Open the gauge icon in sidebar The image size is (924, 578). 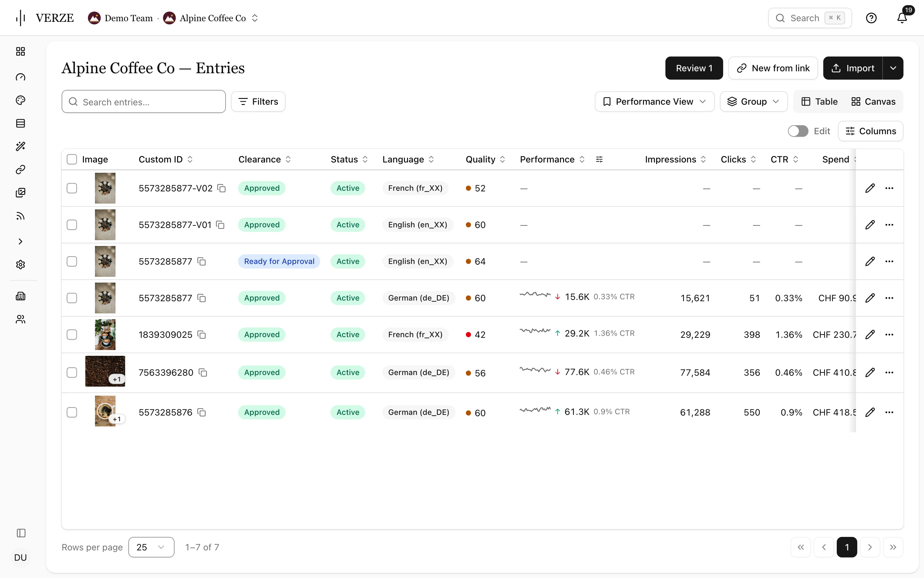[x=21, y=77]
